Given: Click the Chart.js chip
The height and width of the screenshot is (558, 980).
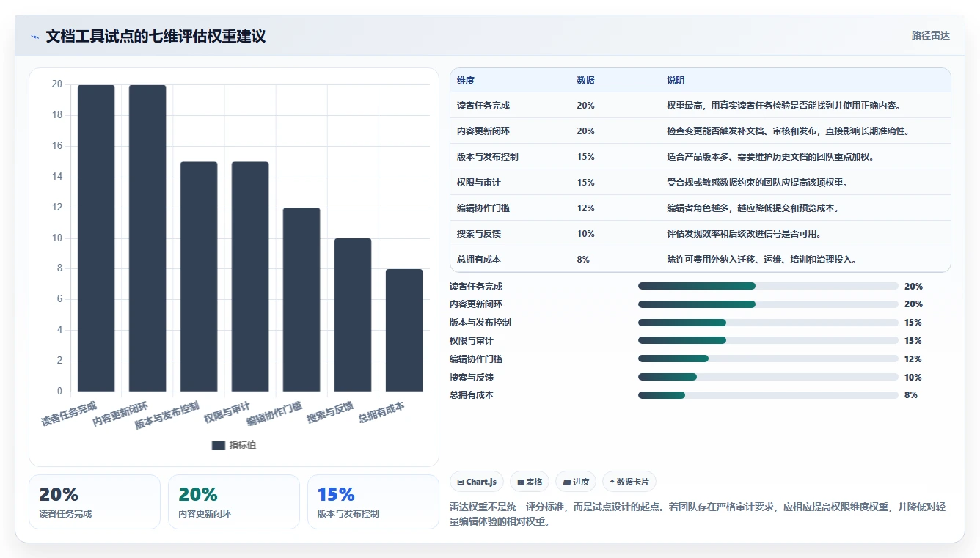Looking at the screenshot, I should click(477, 482).
